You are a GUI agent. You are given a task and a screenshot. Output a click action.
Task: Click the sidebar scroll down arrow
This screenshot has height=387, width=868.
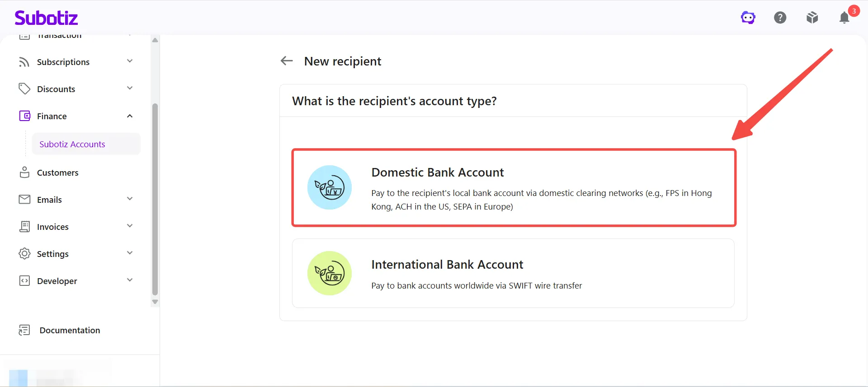[155, 302]
